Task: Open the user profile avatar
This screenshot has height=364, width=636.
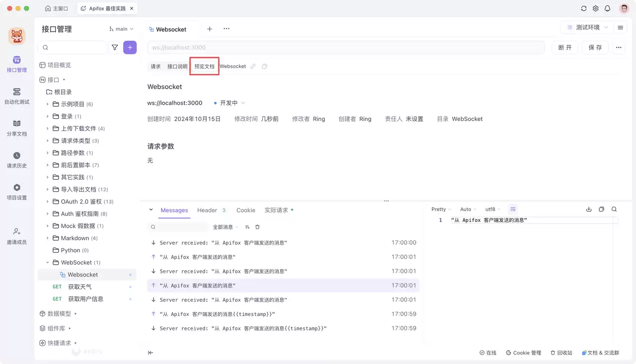Action: coord(624,8)
